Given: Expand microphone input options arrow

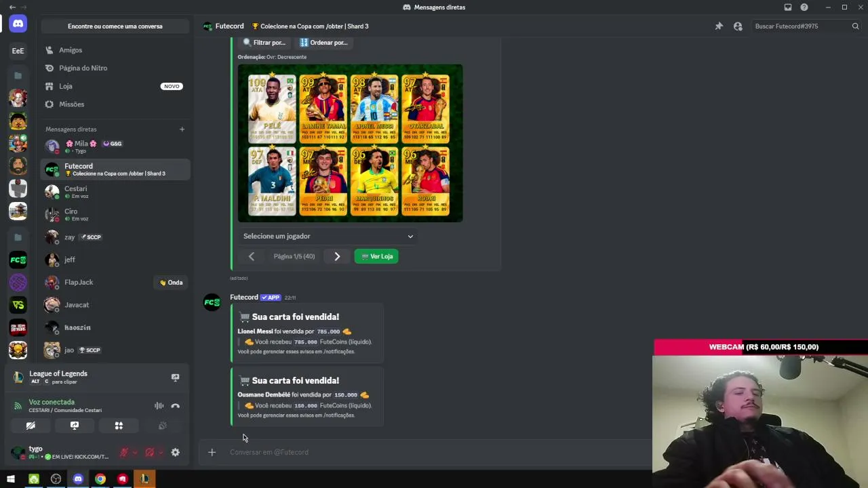Looking at the screenshot, I should (x=134, y=453).
